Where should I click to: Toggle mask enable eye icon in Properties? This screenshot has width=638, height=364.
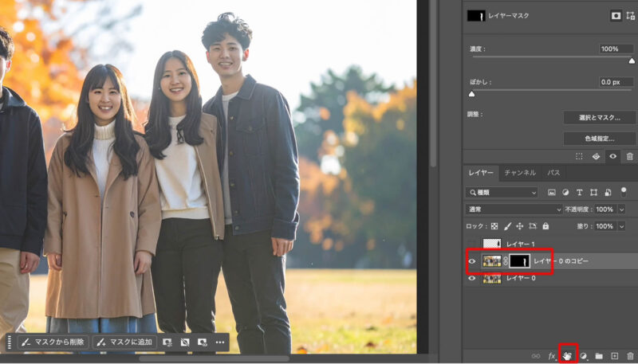[612, 156]
